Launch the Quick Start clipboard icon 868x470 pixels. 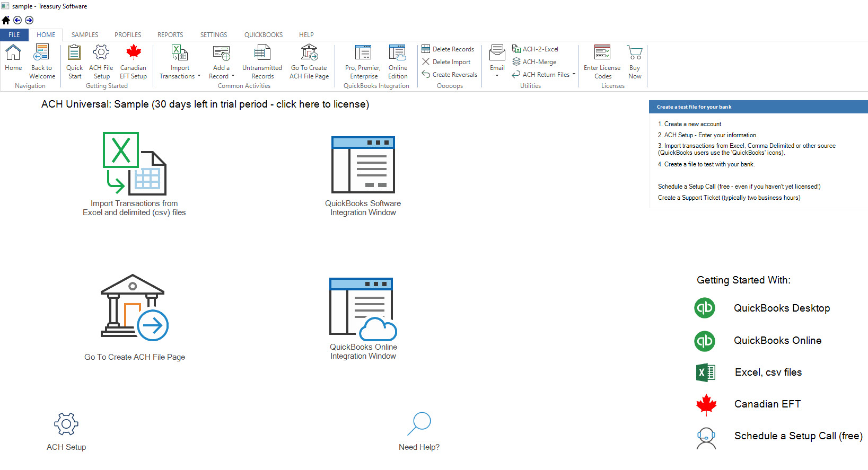point(74,52)
